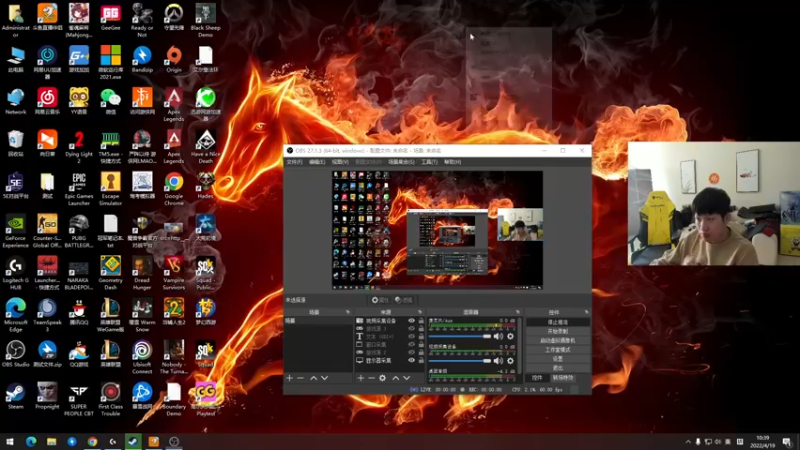Expand the system tray hidden icons chevron
The width and height of the screenshot is (800, 450).
coord(688,442)
